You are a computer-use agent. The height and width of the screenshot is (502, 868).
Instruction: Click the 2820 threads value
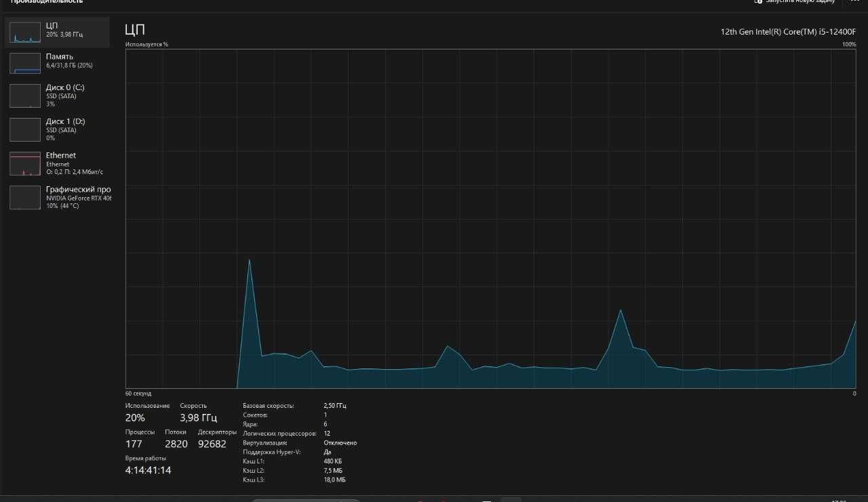[x=176, y=444]
